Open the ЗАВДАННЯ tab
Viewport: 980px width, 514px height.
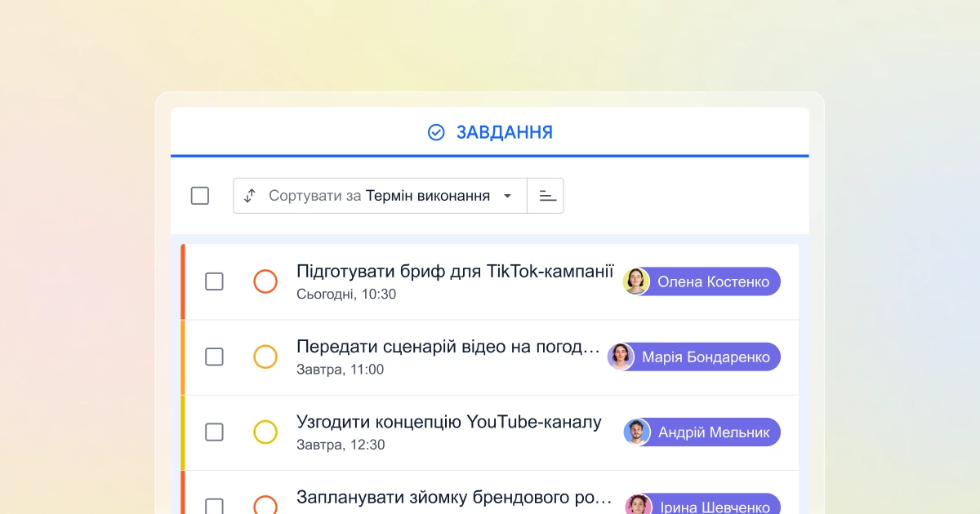click(x=490, y=132)
